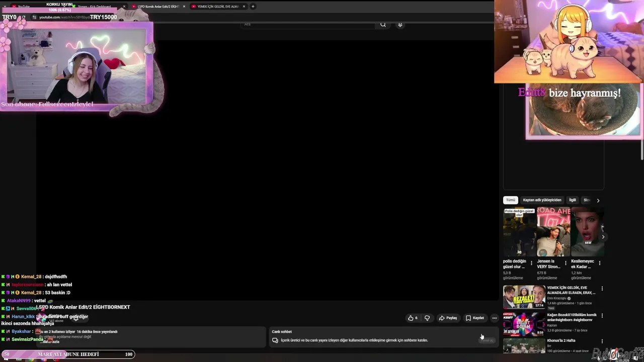This screenshot has height=362, width=644.
Task: Click the youtube.com address bar
Action: pyautogui.click(x=64, y=17)
